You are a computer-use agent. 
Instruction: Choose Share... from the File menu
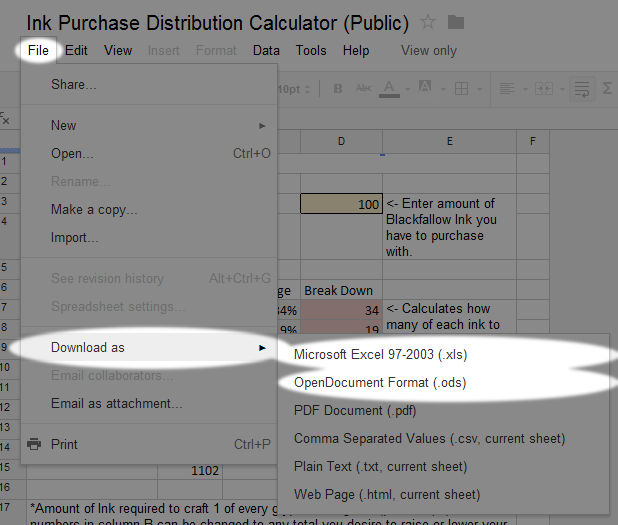coord(149,84)
